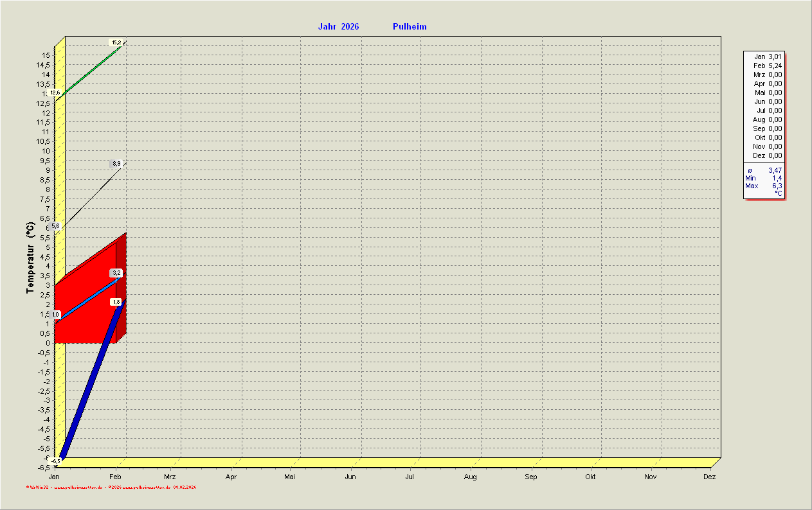This screenshot has width=812, height=510.
Task: Select the thick dark blue minimum line
Action: click(90, 379)
